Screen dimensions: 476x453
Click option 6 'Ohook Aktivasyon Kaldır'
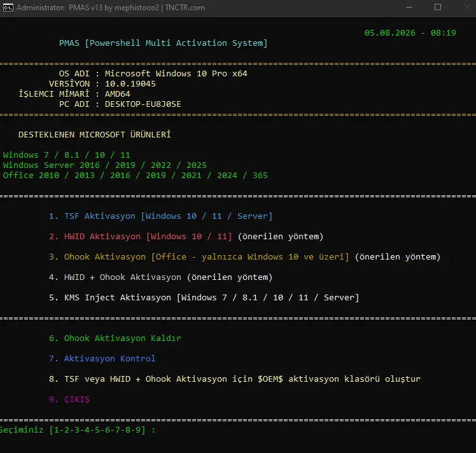pyautogui.click(x=115, y=338)
